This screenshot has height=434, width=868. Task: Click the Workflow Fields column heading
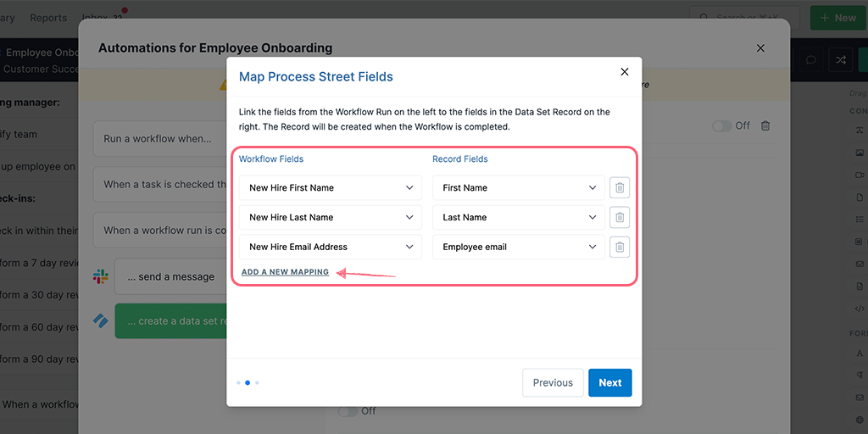(x=271, y=159)
